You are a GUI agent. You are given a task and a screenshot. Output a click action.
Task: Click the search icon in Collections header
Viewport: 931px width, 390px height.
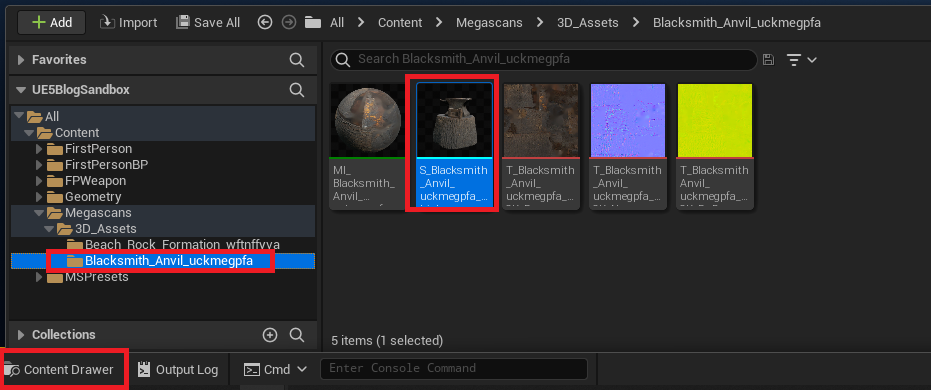click(297, 335)
